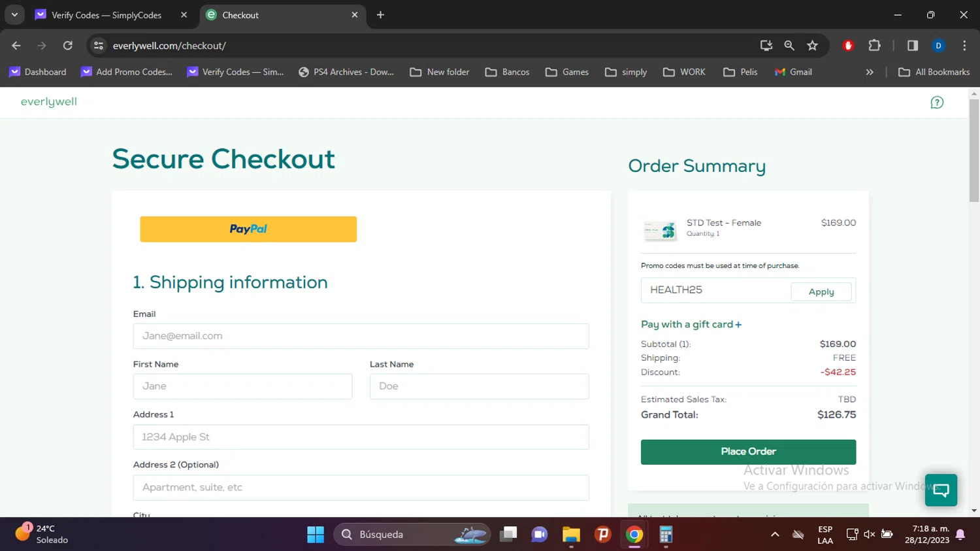The width and height of the screenshot is (980, 551).
Task: Click the red ad blocker extension icon
Action: click(x=848, y=46)
